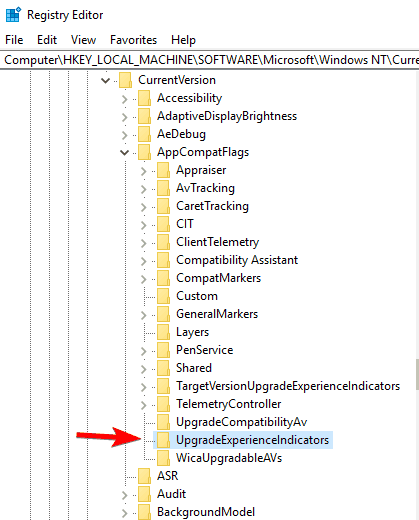Click the TelemetryController folder icon
The image size is (419, 520).
tap(163, 404)
